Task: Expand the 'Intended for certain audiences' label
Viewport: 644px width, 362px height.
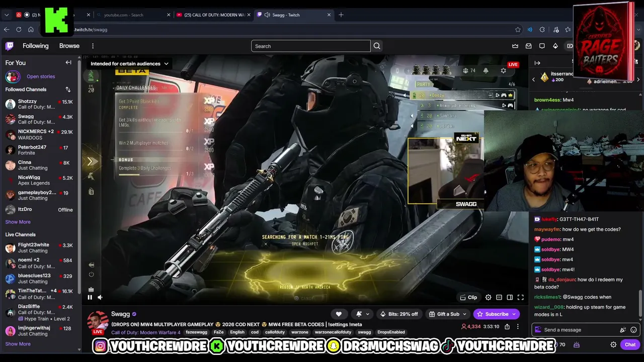Action: pyautogui.click(x=129, y=64)
